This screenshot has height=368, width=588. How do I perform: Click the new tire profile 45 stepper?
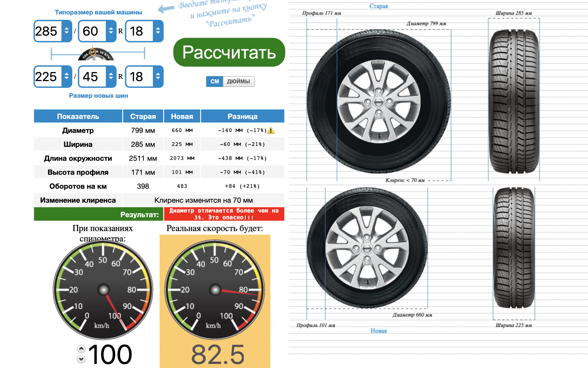click(111, 76)
